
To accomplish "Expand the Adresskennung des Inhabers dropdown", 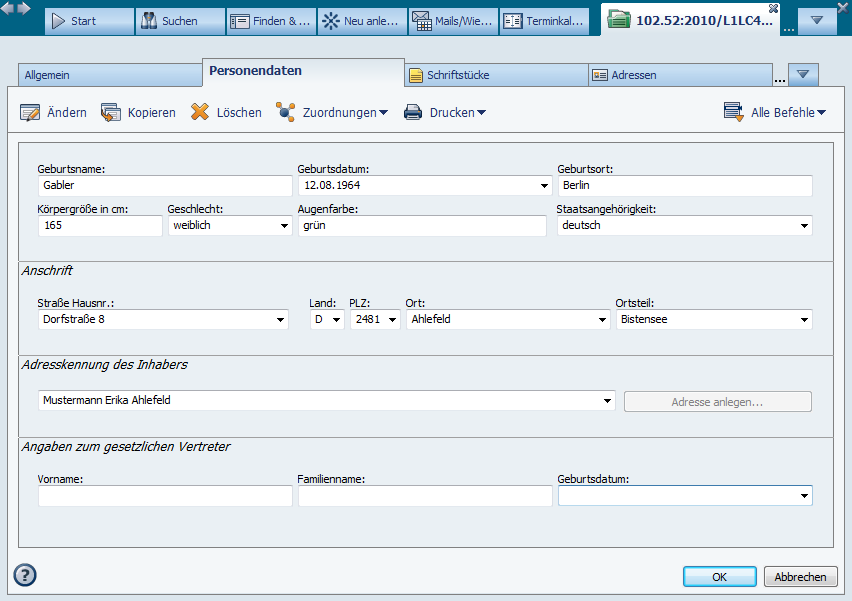I will pyautogui.click(x=608, y=401).
